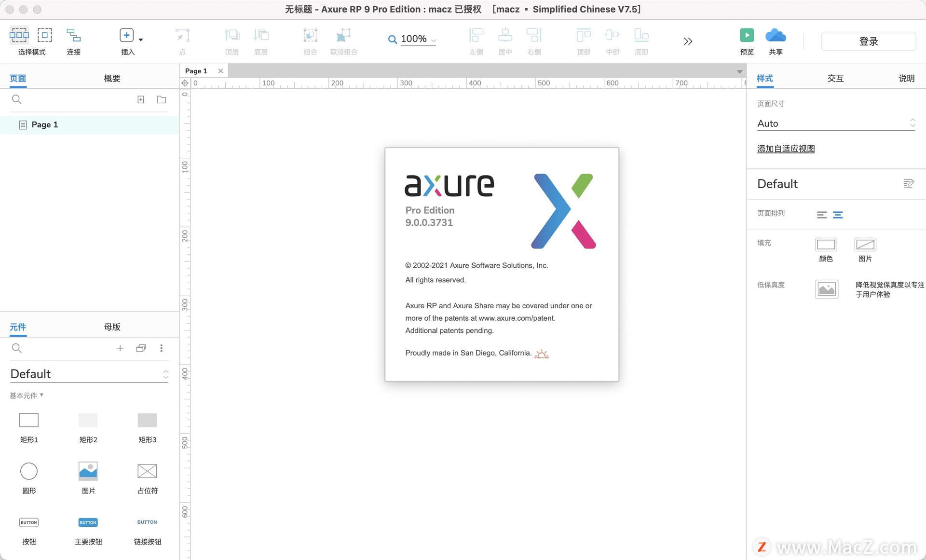Click the 插入 insert plus icon
The height and width of the screenshot is (560, 926).
[126, 35]
